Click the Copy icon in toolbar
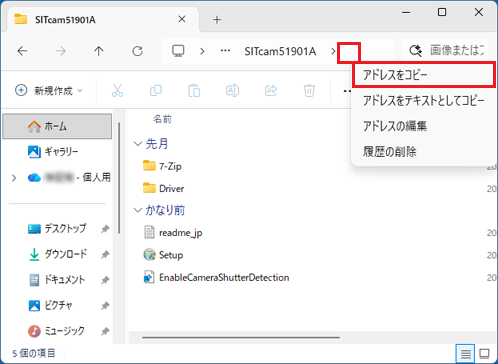 [x=156, y=90]
